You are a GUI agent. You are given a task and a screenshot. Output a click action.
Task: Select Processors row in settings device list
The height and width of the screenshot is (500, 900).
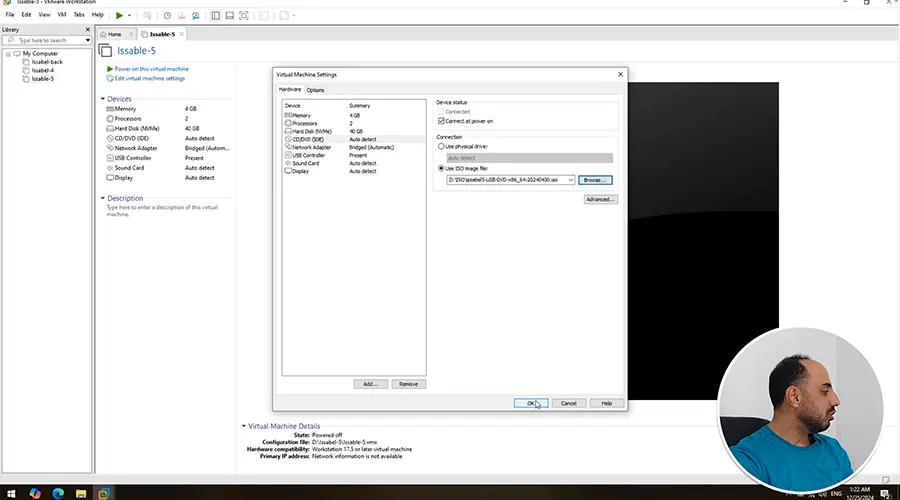[x=354, y=123]
